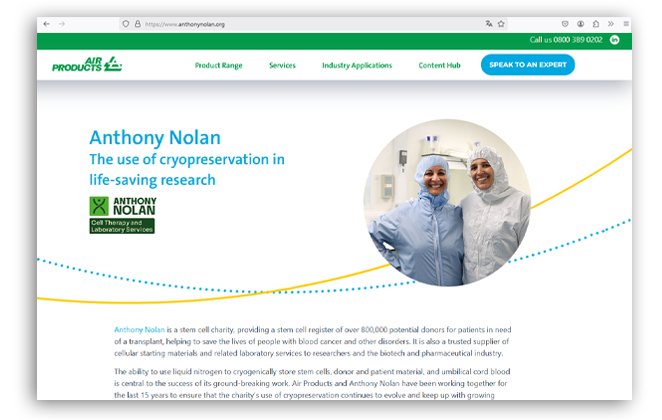662x420 pixels.
Task: Click the cryopreservation subtitle text
Action: click(x=187, y=170)
